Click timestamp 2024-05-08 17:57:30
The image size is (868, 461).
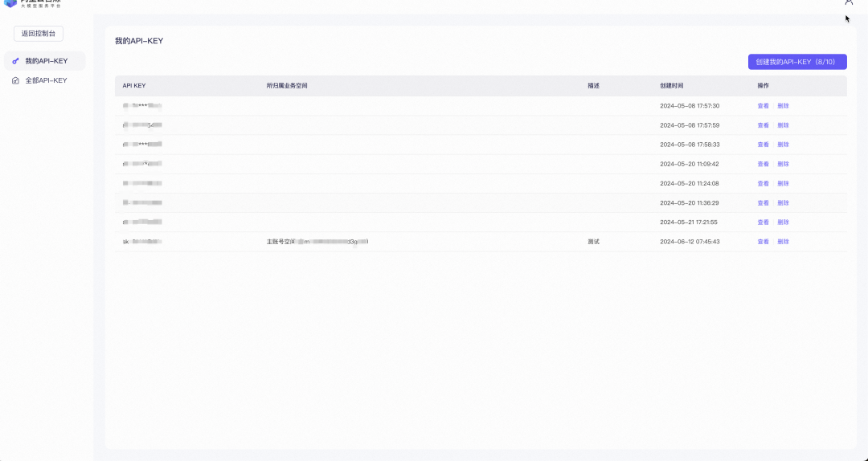(690, 106)
